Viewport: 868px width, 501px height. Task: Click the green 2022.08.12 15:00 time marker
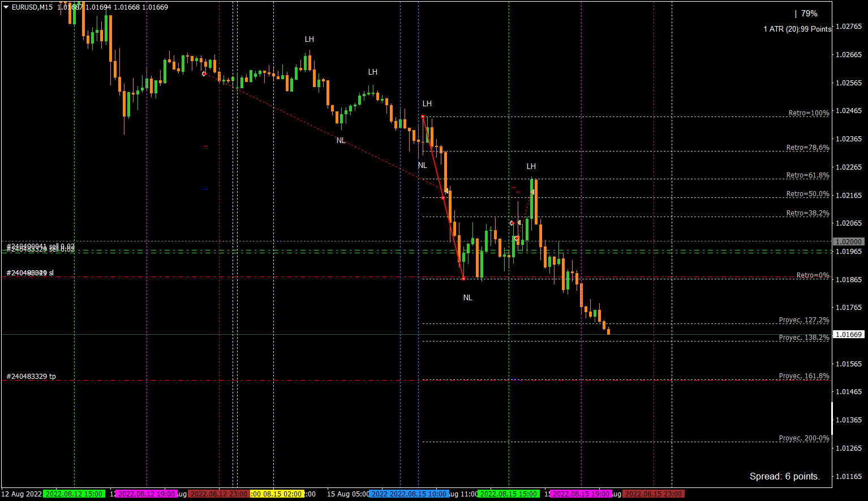pyautogui.click(x=74, y=494)
